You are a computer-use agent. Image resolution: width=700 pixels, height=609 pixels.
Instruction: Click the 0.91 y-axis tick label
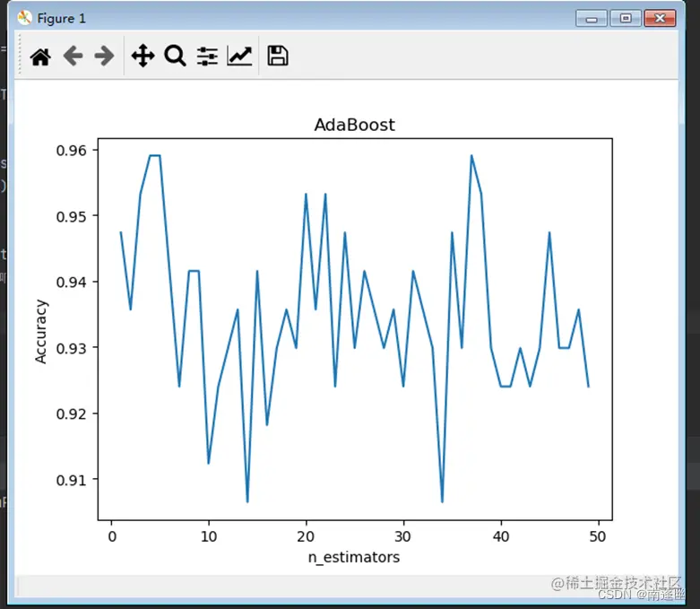click(x=72, y=480)
